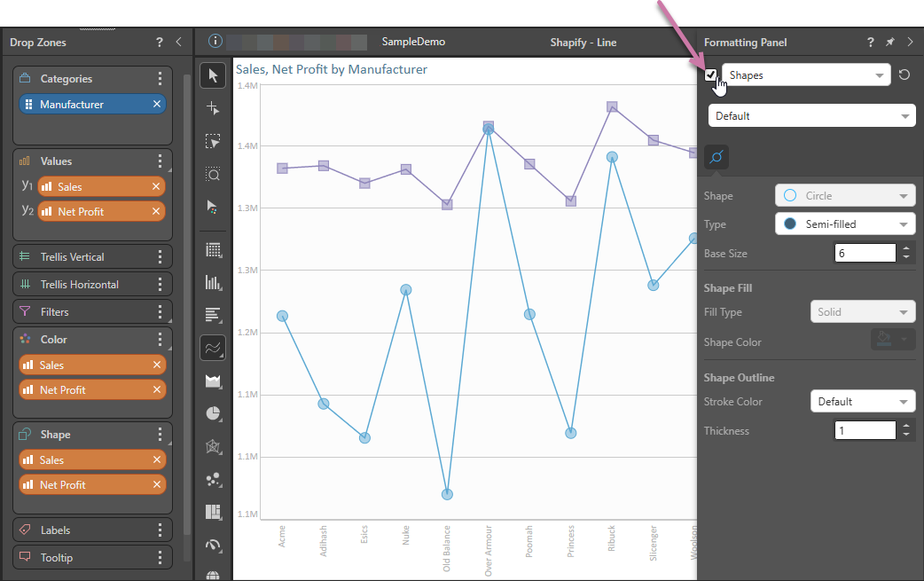
Task: Expand the Semi-filled Type dropdown
Action: (845, 224)
